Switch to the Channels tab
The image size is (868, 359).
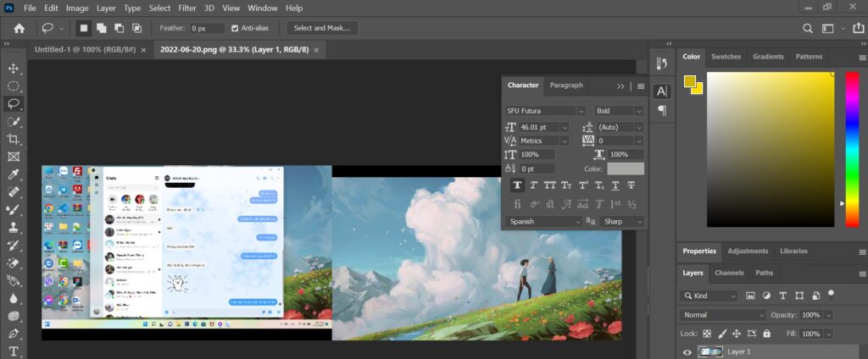pyautogui.click(x=729, y=273)
